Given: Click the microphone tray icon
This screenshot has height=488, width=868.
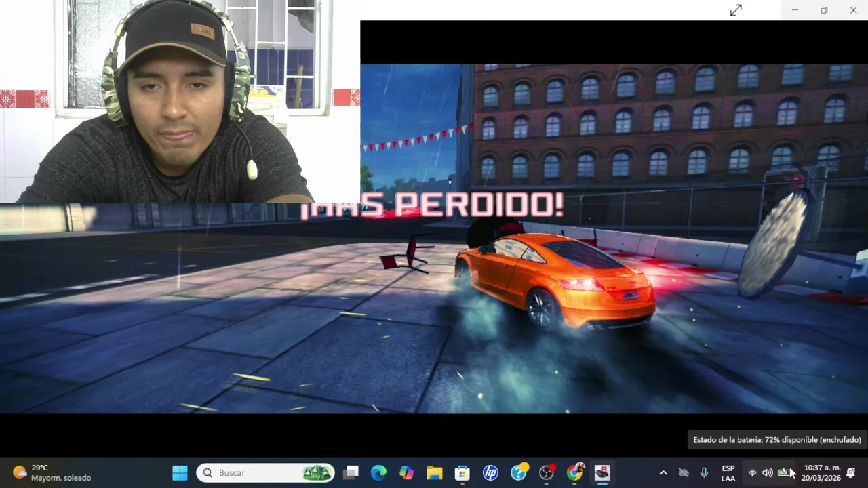Looking at the screenshot, I should click(x=704, y=472).
